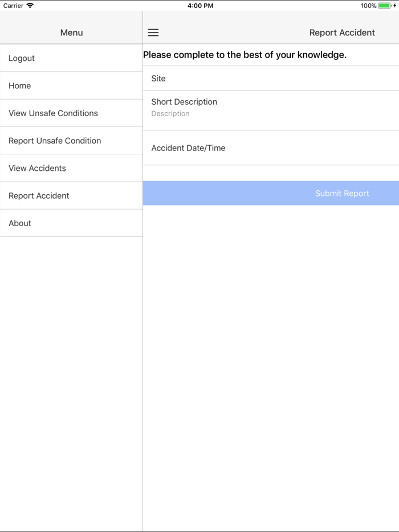This screenshot has width=399, height=532.
Task: Open the About page
Action: (x=19, y=223)
